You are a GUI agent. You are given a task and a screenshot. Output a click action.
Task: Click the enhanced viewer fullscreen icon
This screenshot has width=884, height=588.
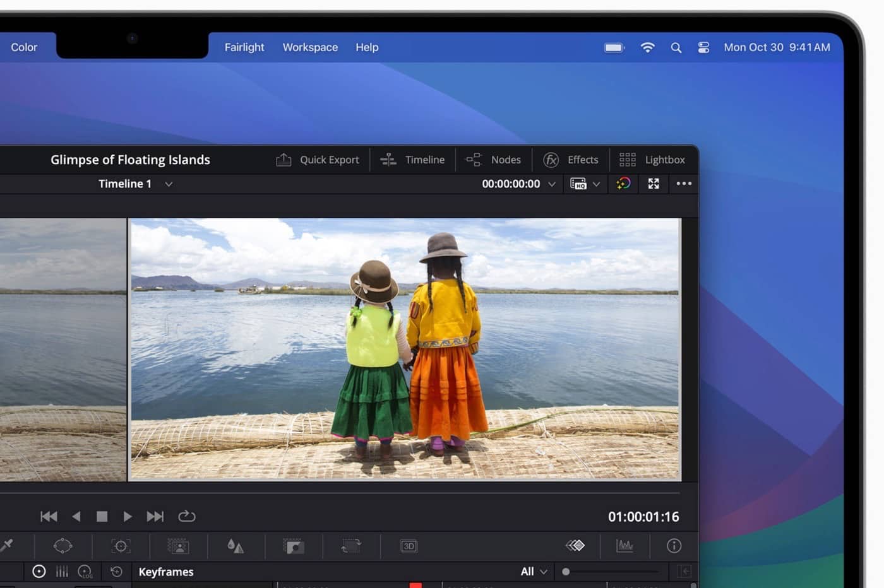(x=654, y=184)
